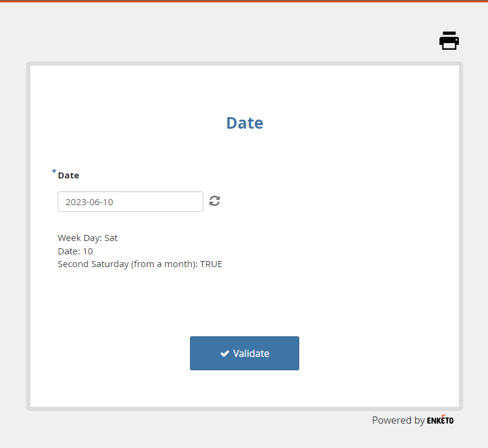Reset the date with the refresh icon
The width and height of the screenshot is (488, 448).
coord(214,201)
